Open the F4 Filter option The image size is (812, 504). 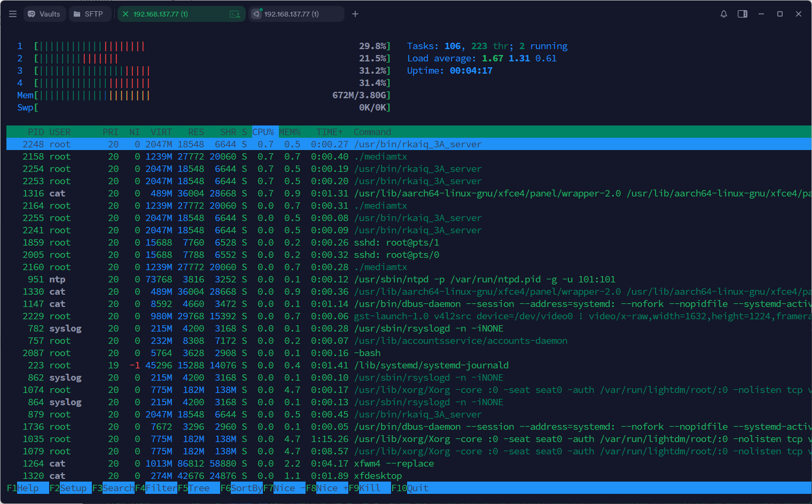(160, 488)
